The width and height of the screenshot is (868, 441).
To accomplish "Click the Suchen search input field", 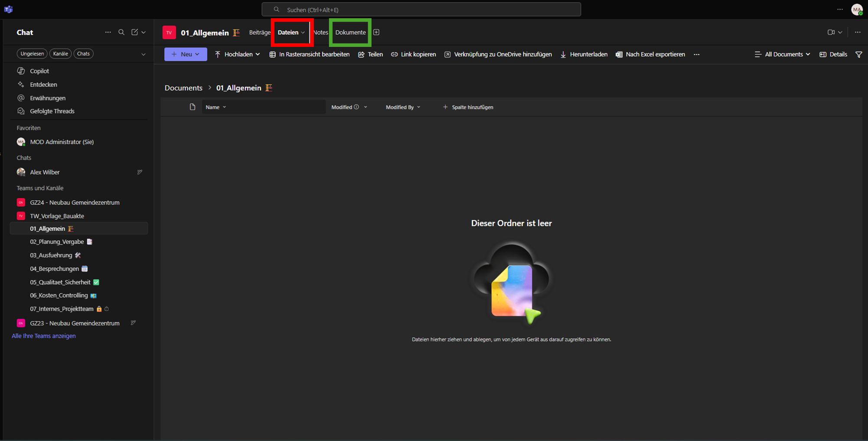I will [421, 10].
